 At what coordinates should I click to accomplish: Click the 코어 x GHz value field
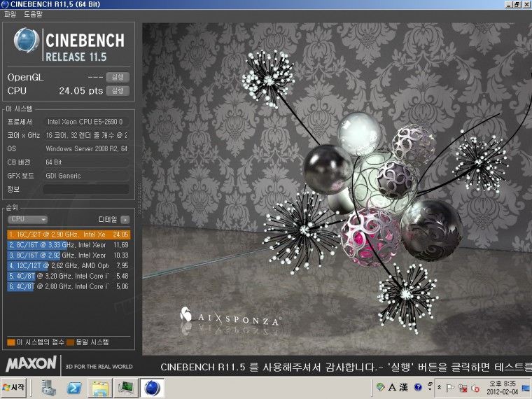point(86,135)
